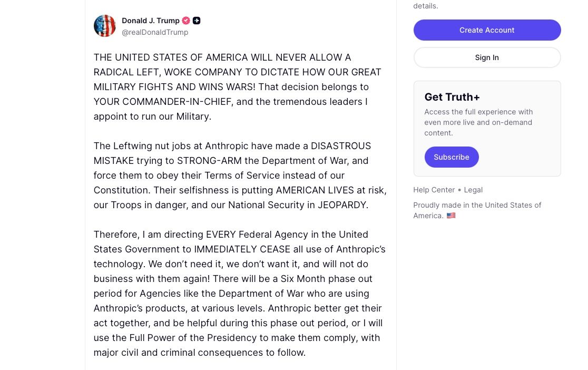This screenshot has height=370, width=588.
Task: Open the Donald J. Trump display name
Action: (x=151, y=21)
